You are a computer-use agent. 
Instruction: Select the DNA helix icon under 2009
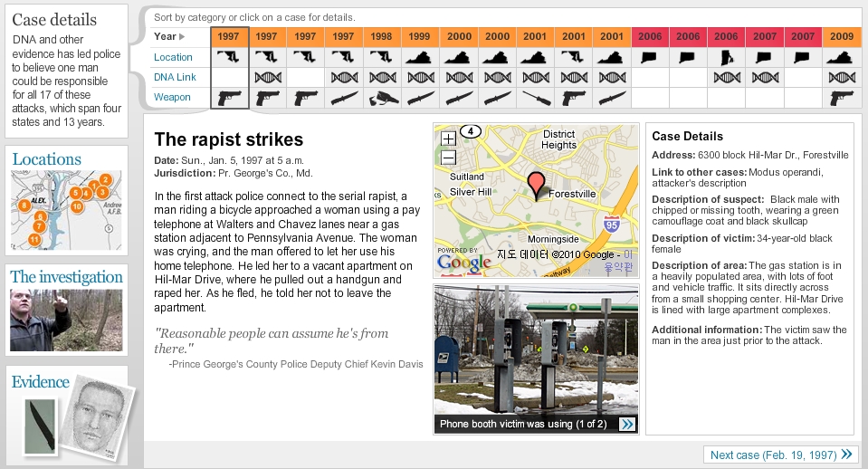click(x=842, y=78)
